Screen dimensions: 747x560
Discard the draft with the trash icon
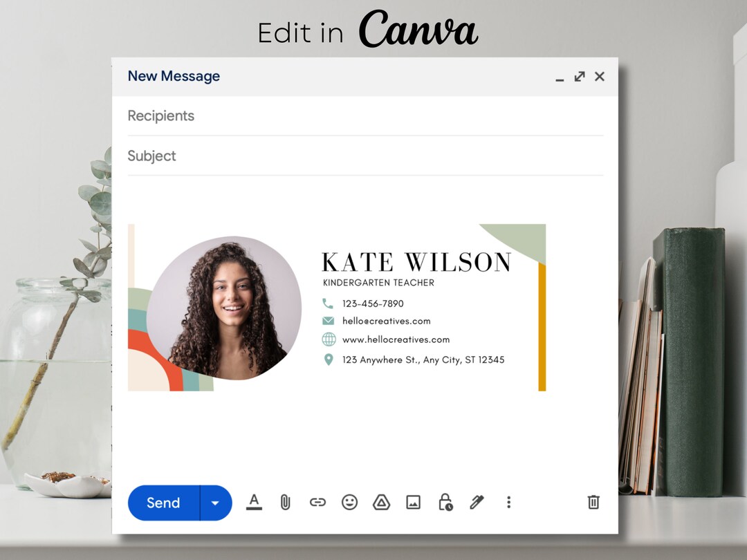click(593, 503)
